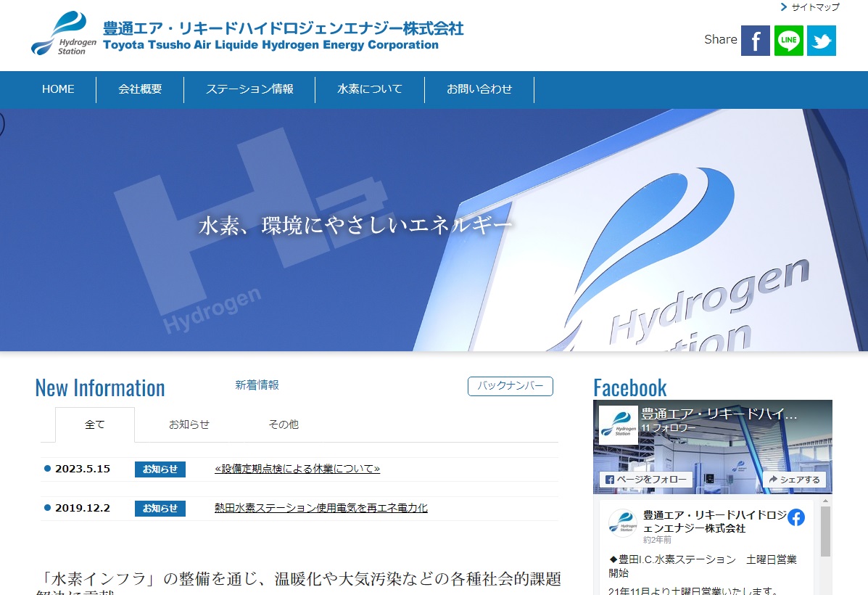The width and height of the screenshot is (868, 595).
Task: Open 会社概要 menu item
Action: [140, 89]
